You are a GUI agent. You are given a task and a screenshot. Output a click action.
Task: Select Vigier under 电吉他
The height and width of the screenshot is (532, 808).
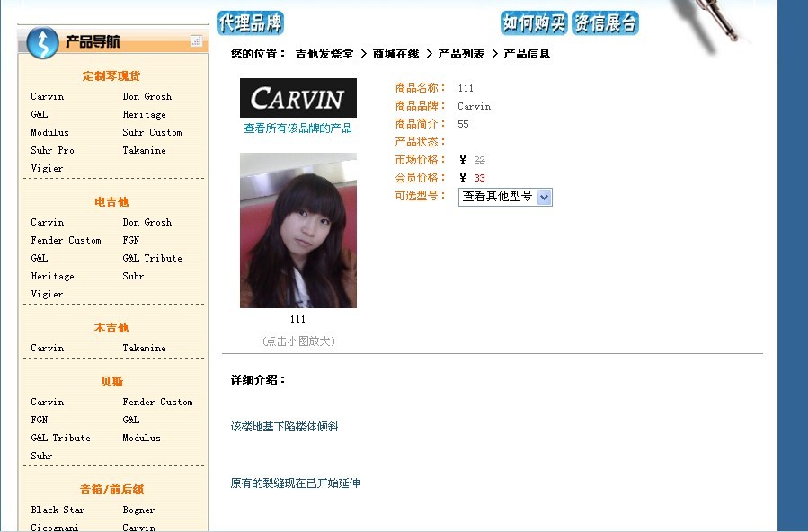(47, 294)
